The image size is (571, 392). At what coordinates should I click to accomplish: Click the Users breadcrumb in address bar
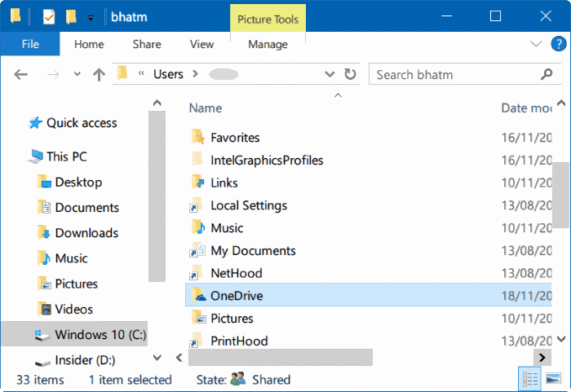click(168, 74)
